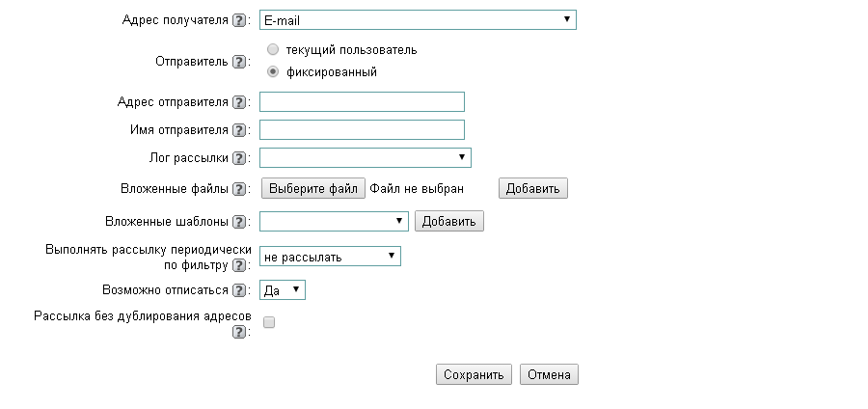Screen dimensions: 868x409
Task: Click help icon beside Отправитель label
Action: tap(239, 62)
